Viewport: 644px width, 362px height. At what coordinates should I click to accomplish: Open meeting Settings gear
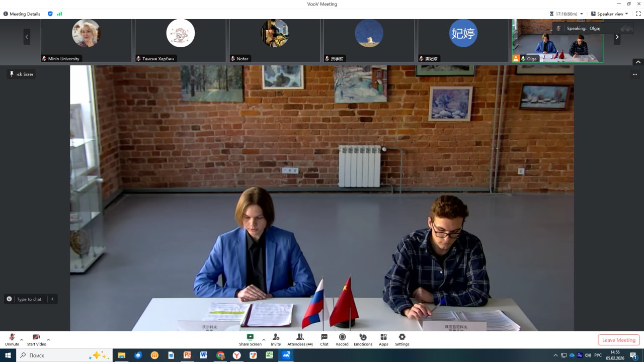coord(402,337)
